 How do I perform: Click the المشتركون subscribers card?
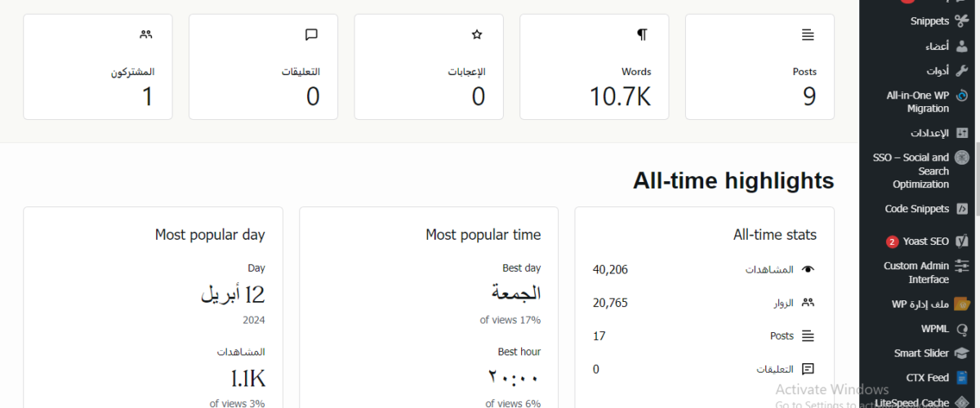98,67
